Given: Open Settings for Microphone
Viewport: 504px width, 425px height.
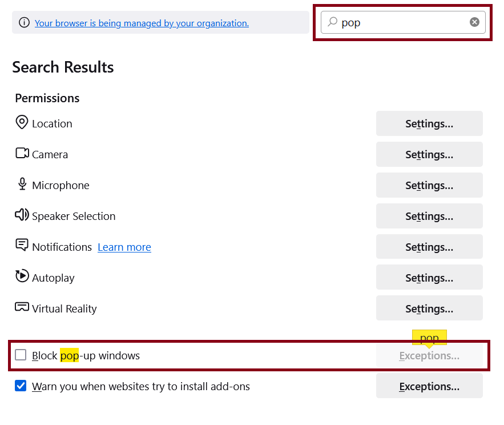Looking at the screenshot, I should tap(429, 185).
